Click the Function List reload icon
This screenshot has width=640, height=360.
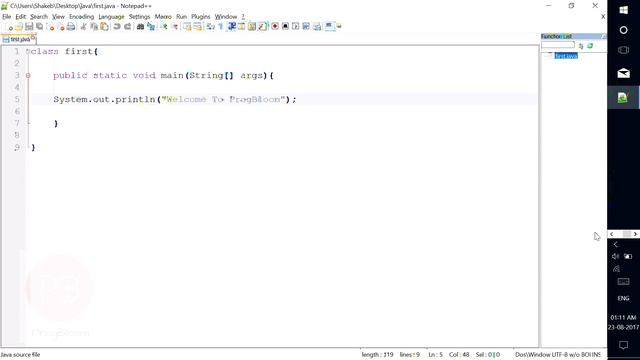pos(590,46)
